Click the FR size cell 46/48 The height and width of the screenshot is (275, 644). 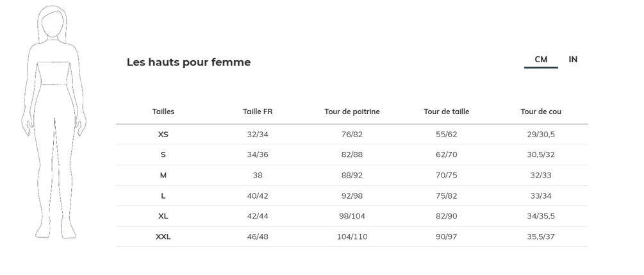(x=258, y=237)
